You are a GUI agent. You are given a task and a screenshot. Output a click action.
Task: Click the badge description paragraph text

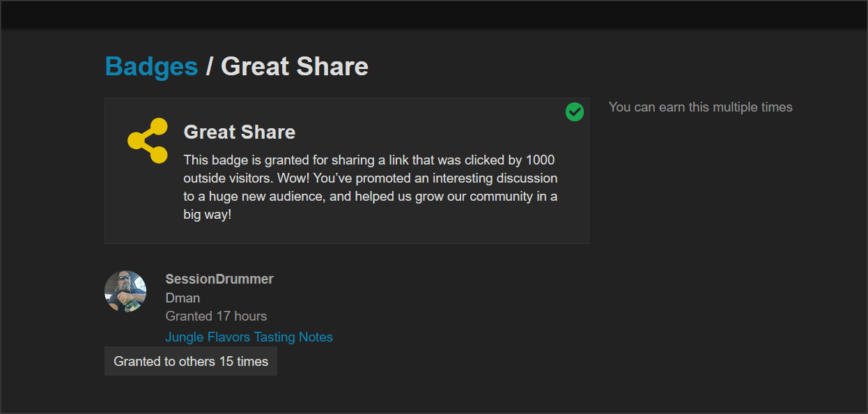point(371,187)
